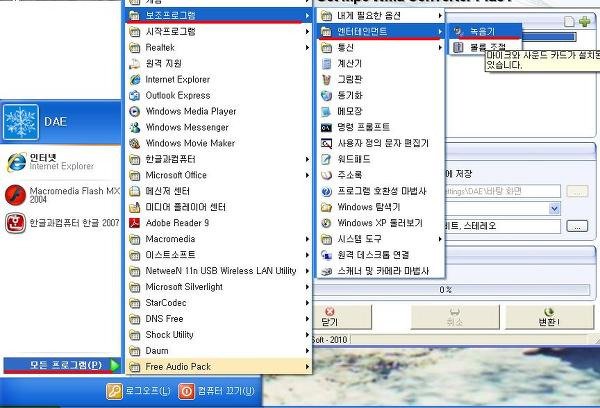Open pinned Macromedia Flash MX 2004
This screenshot has width=600, height=408.
click(x=61, y=194)
